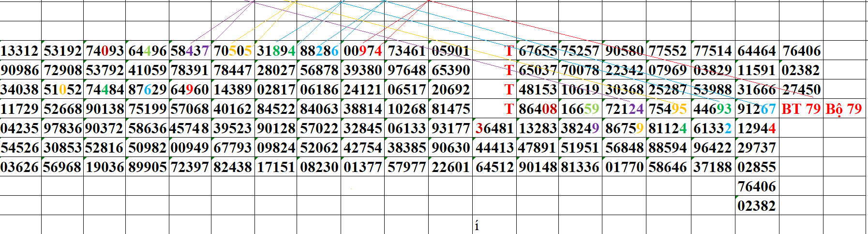Click the cell showing 75495
Screen dimensions: 868x234
tap(668, 109)
